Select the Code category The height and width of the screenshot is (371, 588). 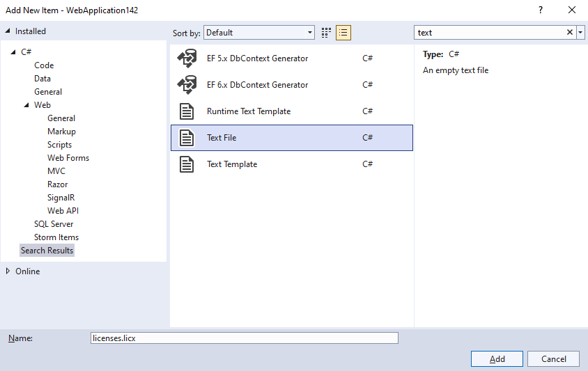pyautogui.click(x=44, y=65)
